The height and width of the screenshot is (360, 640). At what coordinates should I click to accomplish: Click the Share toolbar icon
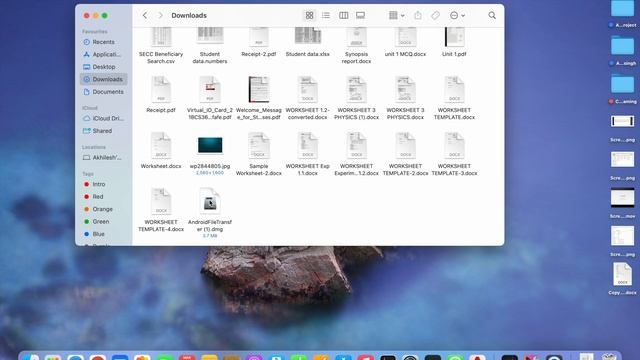point(418,16)
